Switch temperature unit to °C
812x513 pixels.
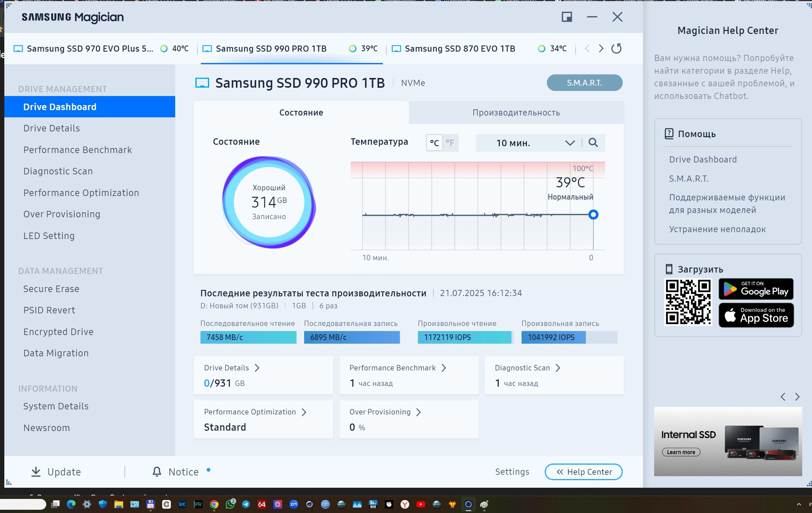pos(434,143)
